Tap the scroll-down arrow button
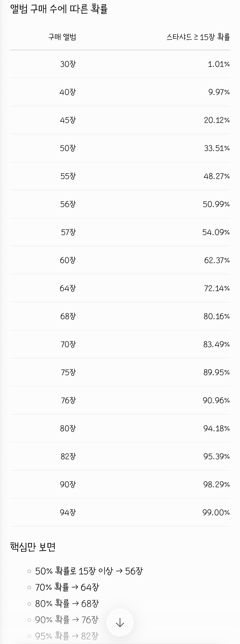The width and height of the screenshot is (240, 644). pos(120,622)
